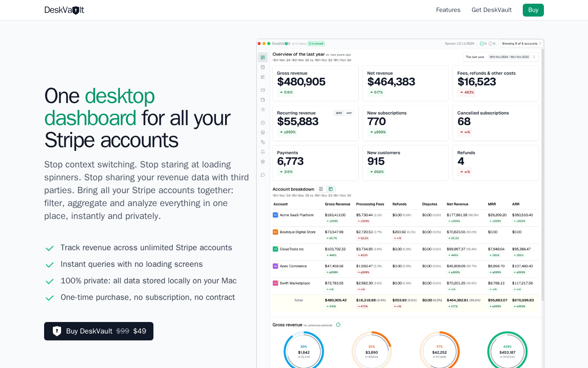
Task: Switch Account breakdown to grid view
Action: pyautogui.click(x=321, y=189)
